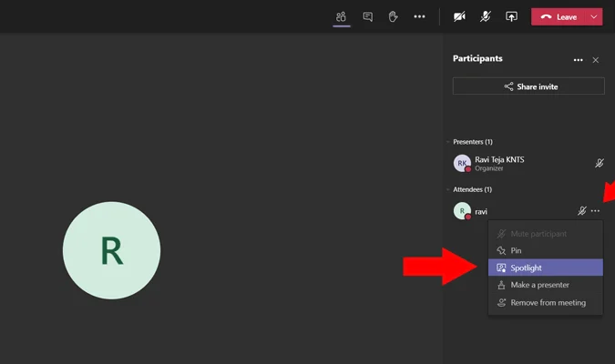The height and width of the screenshot is (364, 615).
Task: Select Pin from the context menu
Action: tap(545, 250)
